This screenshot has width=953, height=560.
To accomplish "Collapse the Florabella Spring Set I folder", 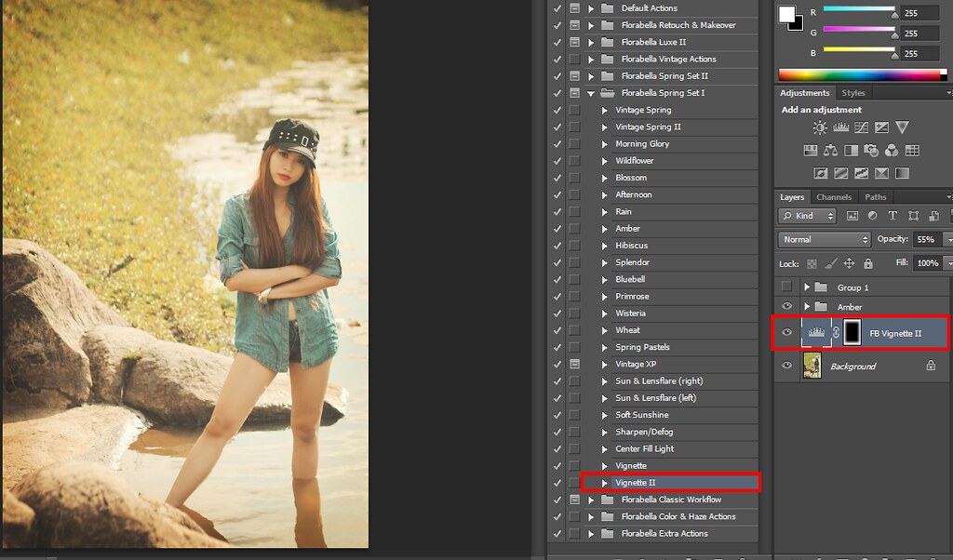I will [590, 93].
